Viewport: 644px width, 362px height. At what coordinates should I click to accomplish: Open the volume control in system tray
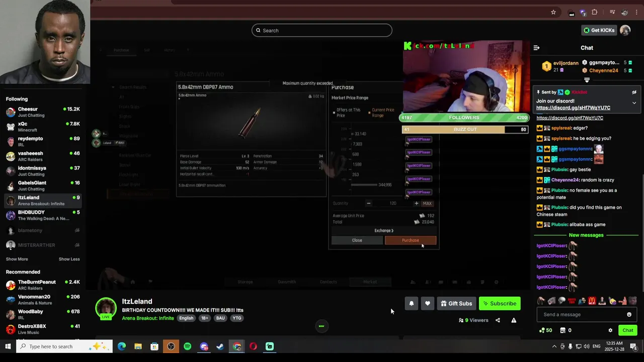(587, 346)
